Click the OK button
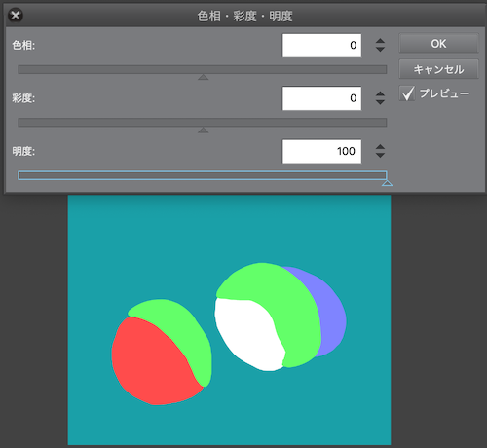Screen dimensions: 487x448 438,43
